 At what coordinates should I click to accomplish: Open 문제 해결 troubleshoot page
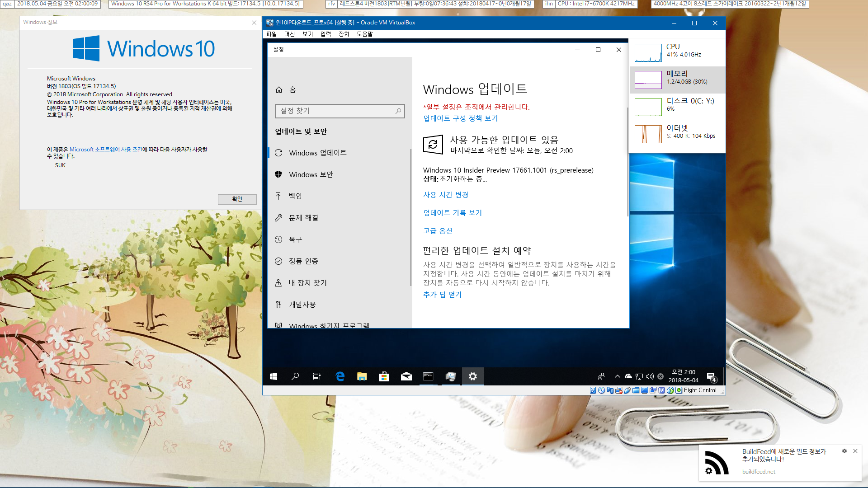340,218
